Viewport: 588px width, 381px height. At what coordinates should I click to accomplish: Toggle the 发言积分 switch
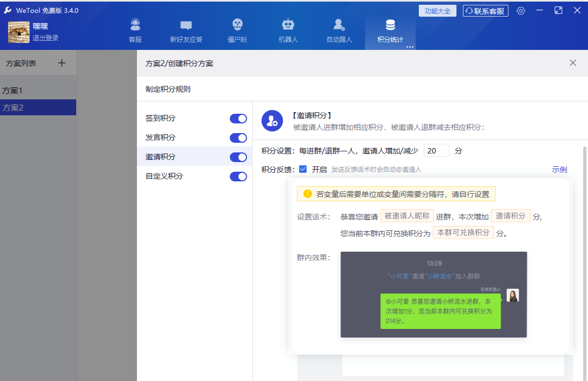[238, 138]
